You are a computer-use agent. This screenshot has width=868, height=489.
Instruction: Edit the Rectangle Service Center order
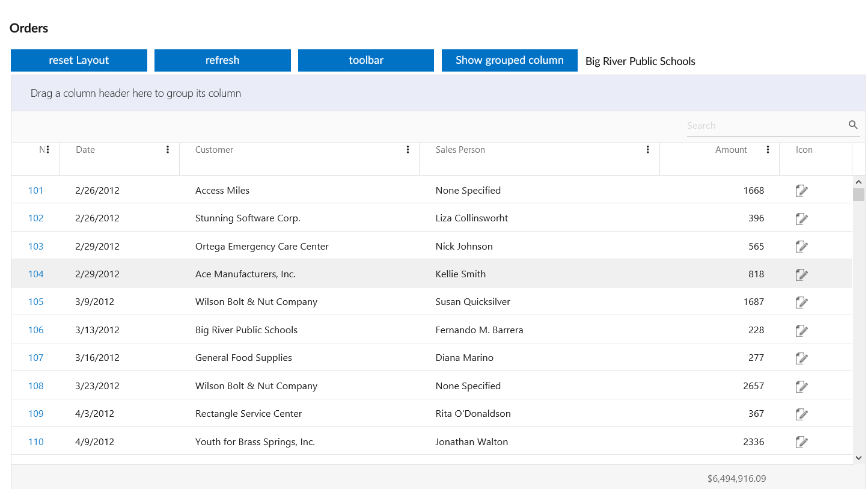(x=801, y=414)
